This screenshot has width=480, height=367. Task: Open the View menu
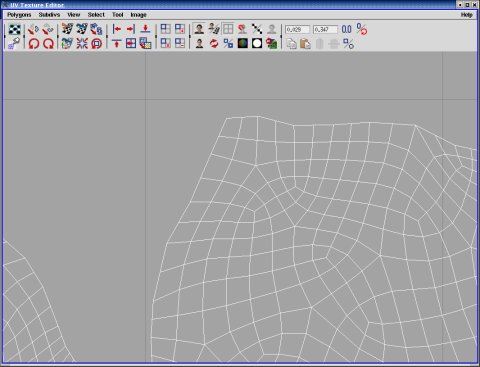[x=74, y=15]
